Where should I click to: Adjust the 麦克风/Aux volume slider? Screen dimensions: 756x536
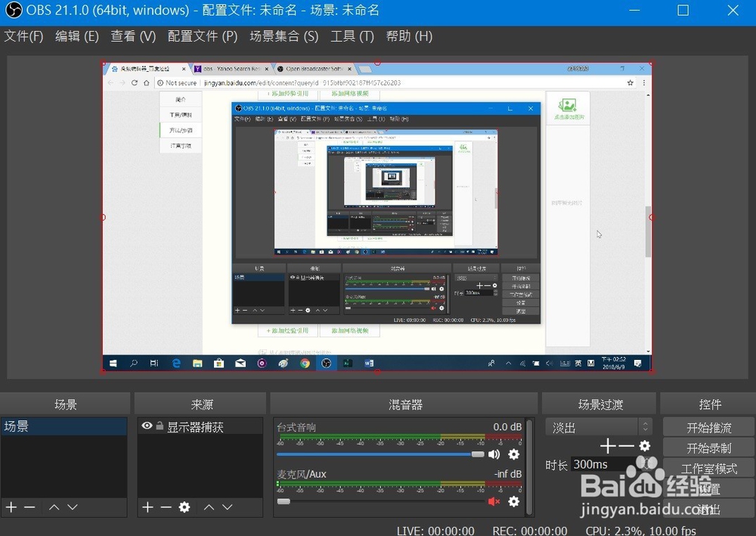(380, 501)
